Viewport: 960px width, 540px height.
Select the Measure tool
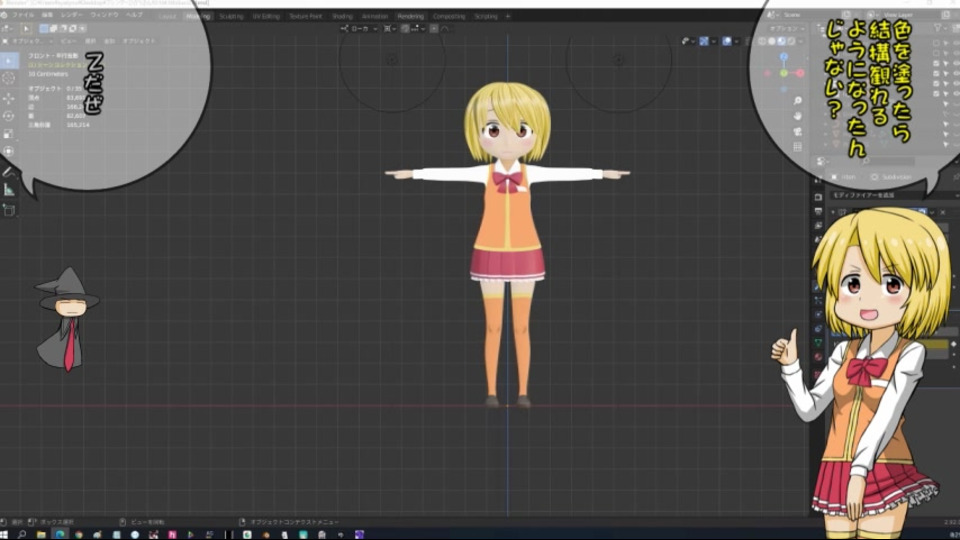pyautogui.click(x=9, y=190)
